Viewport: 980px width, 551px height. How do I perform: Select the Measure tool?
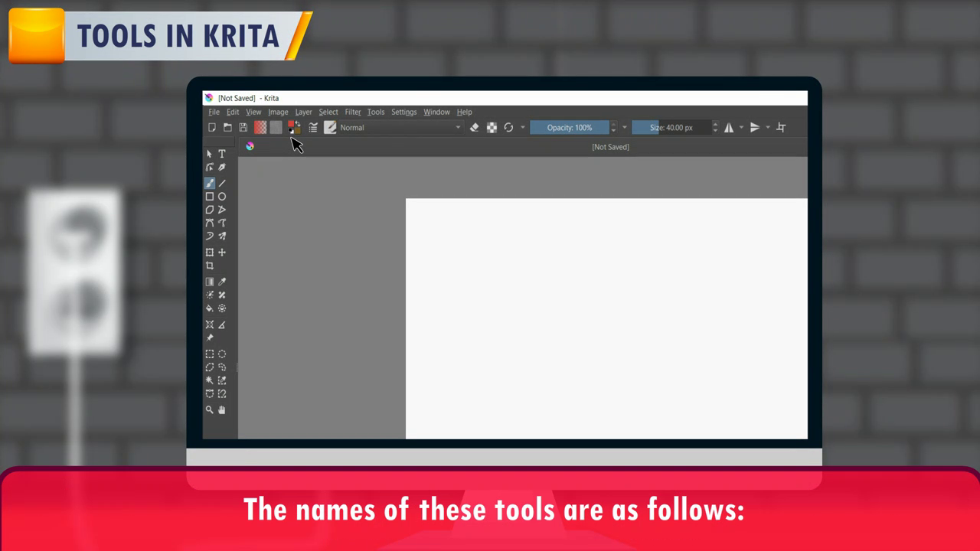pyautogui.click(x=222, y=324)
